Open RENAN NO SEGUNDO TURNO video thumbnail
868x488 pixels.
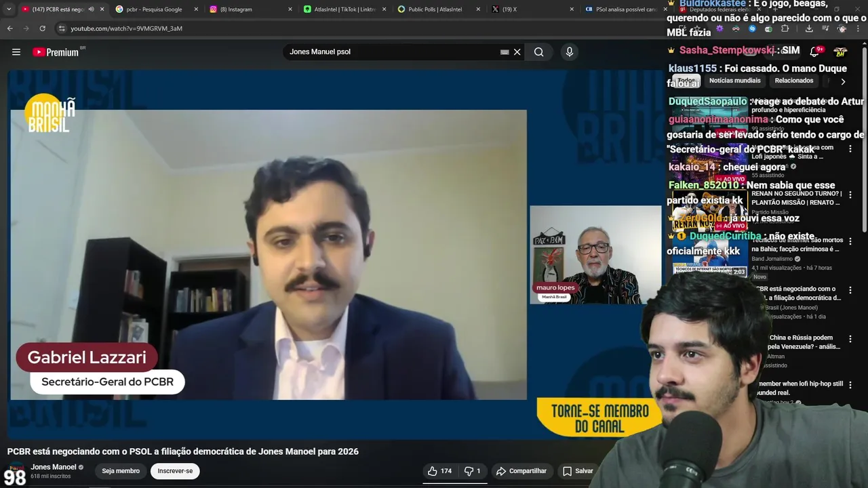(x=710, y=211)
